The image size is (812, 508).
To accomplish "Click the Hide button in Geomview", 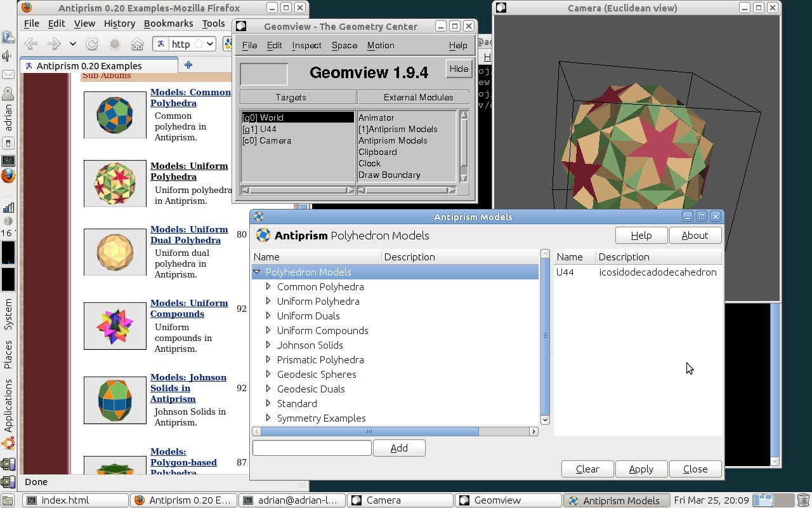I will (x=459, y=69).
